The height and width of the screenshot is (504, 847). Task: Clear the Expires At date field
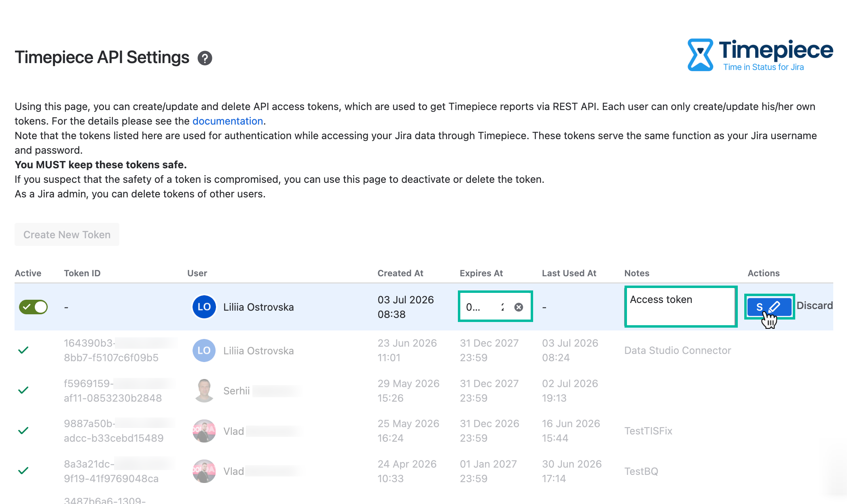click(x=519, y=307)
